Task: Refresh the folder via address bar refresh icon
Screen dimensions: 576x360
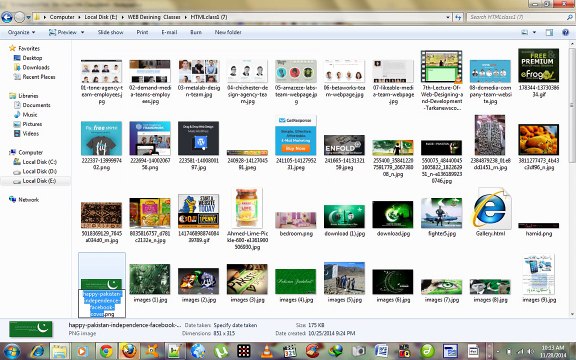Action: [458, 17]
